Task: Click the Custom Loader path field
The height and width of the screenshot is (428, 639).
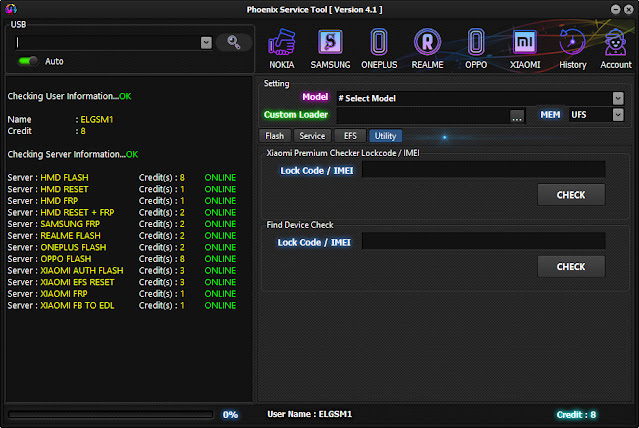Action: click(x=423, y=115)
